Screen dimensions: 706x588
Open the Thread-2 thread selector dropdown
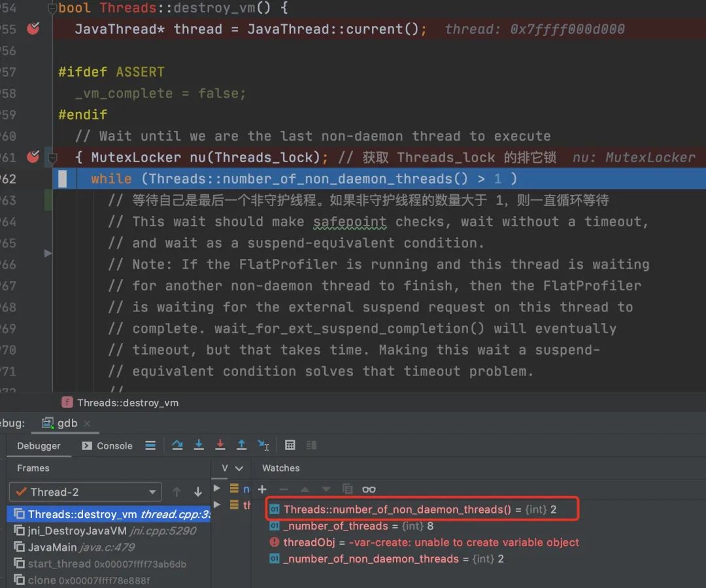pyautogui.click(x=85, y=492)
